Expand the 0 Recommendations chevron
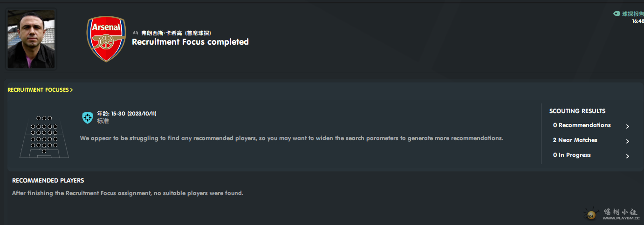The width and height of the screenshot is (644, 225). click(x=628, y=126)
